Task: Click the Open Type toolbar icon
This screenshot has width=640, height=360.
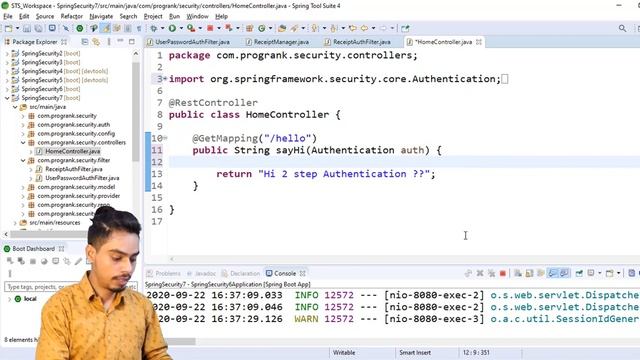Action: (282, 28)
